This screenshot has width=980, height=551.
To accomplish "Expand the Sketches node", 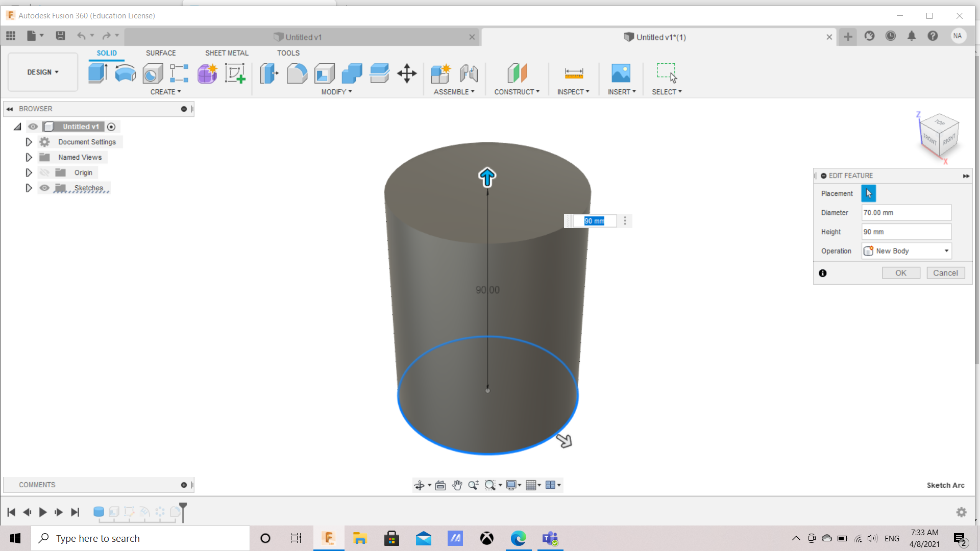I will pos(29,188).
